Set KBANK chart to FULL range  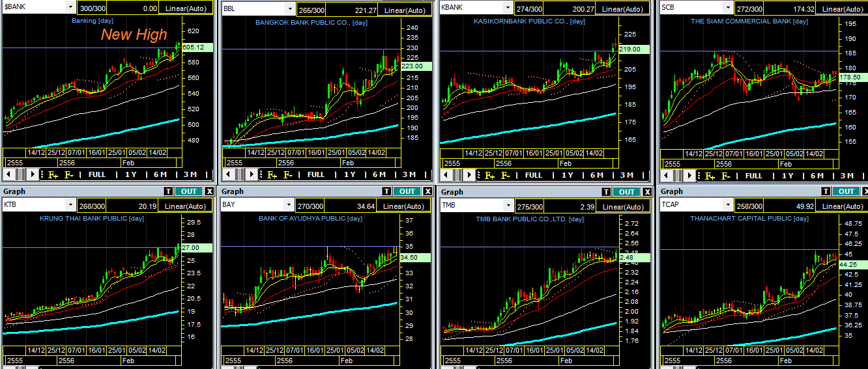534,174
